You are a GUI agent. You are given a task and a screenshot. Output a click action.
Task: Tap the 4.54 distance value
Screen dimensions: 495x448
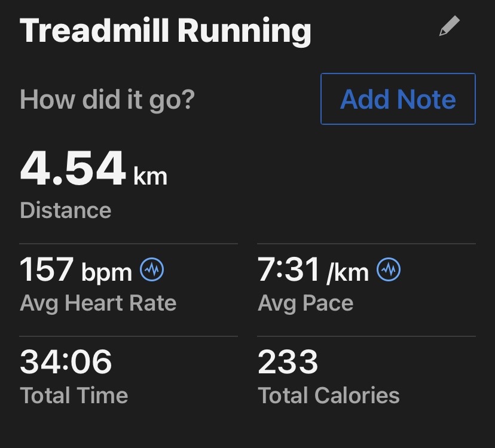(73, 169)
